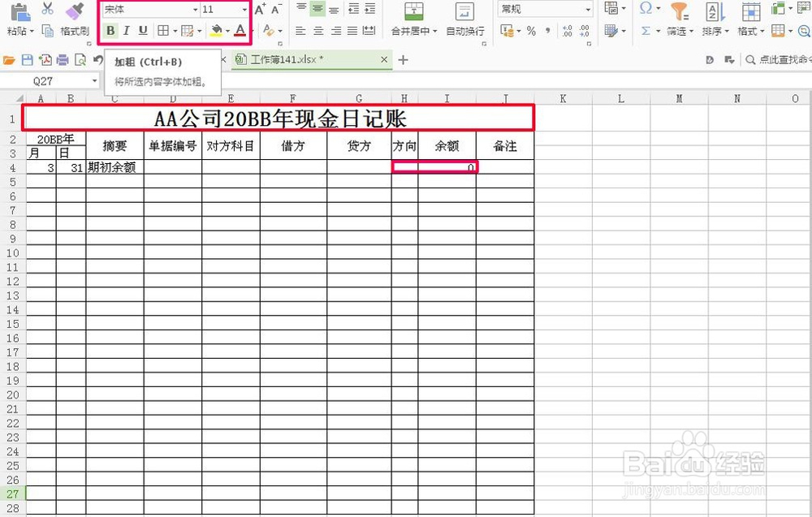
Task: Click the Sort (排序) A-Z button
Action: (715, 19)
